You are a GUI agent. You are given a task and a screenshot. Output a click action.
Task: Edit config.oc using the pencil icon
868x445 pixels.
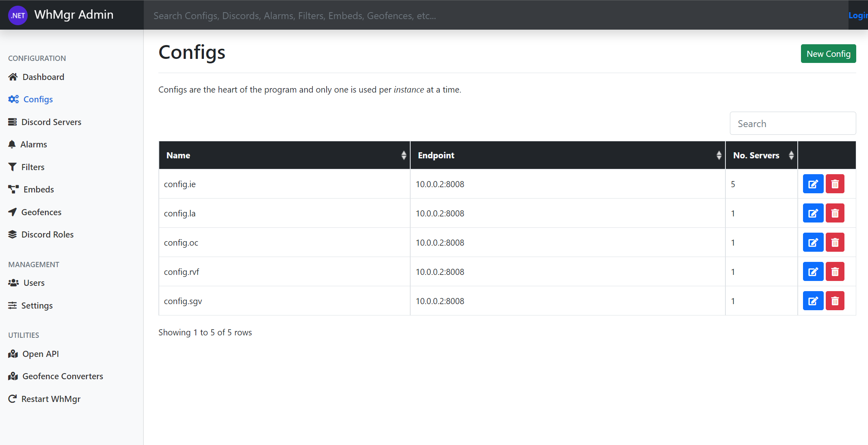tap(813, 242)
